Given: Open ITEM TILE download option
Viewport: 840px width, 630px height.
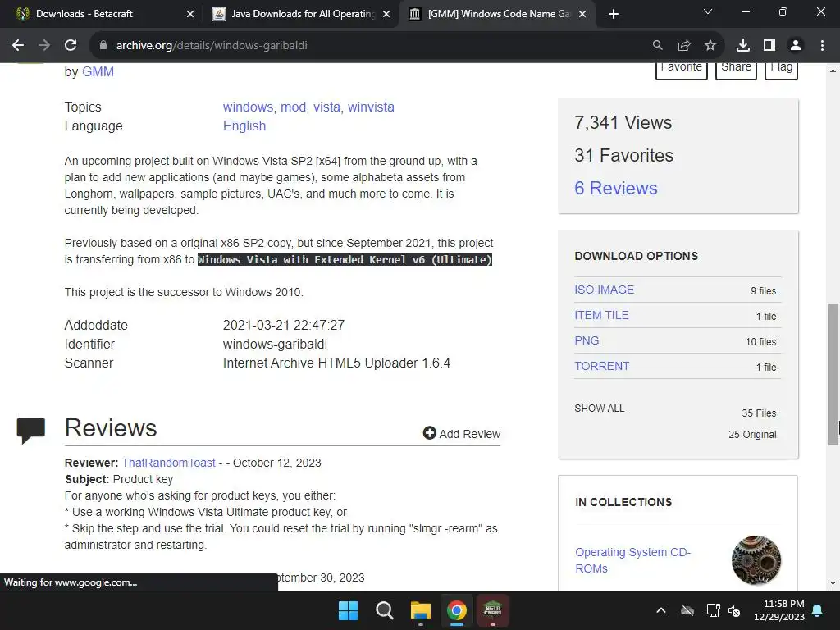Looking at the screenshot, I should 601,315.
